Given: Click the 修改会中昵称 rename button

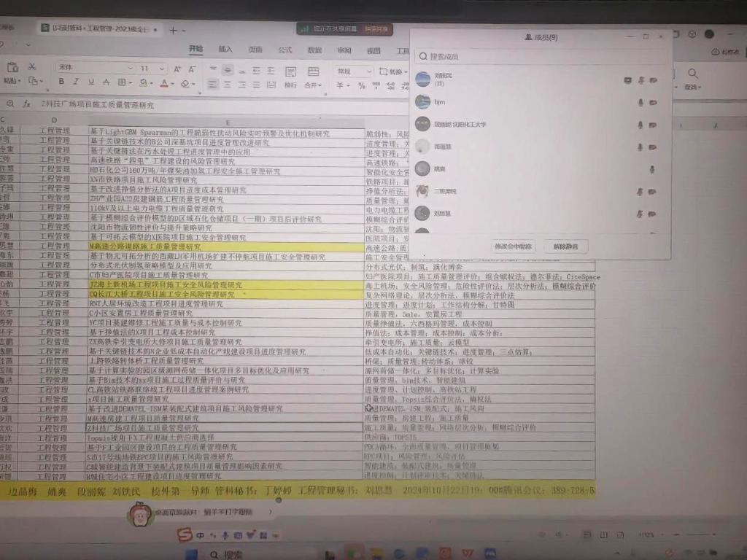Looking at the screenshot, I should point(514,246).
